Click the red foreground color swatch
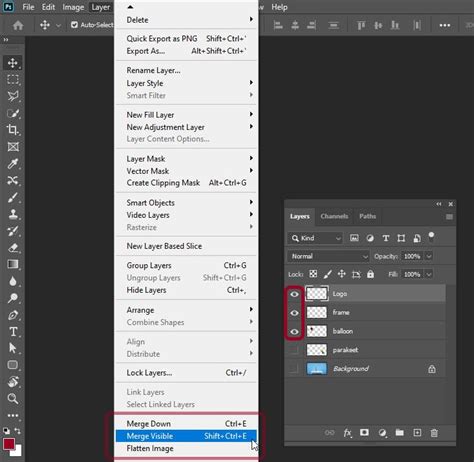The image size is (474, 462). 9,444
